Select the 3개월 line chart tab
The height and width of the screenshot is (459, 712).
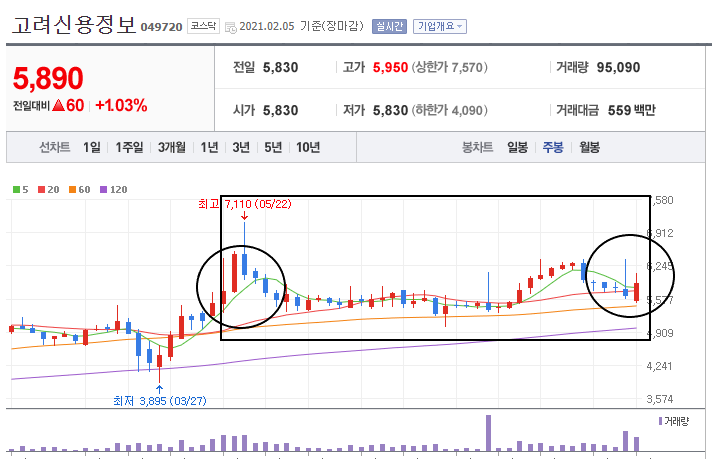(172, 147)
